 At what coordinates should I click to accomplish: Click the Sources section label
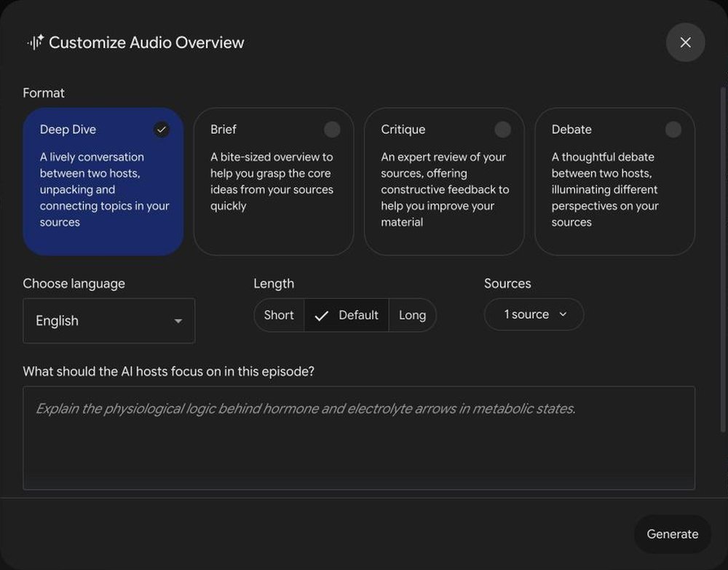click(507, 284)
